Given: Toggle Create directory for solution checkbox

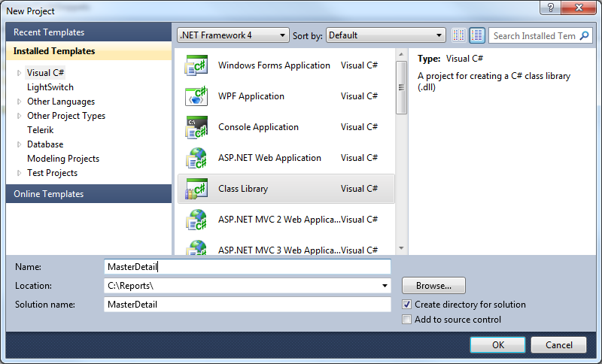Looking at the screenshot, I should [406, 305].
